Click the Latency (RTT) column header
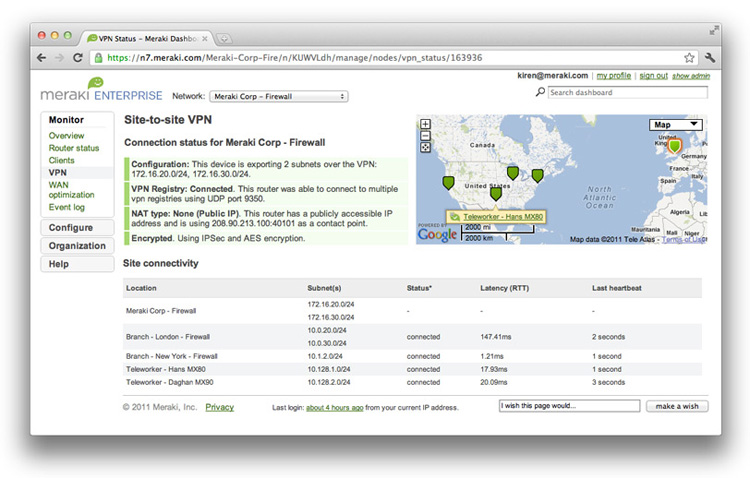Image resolution: width=750 pixels, height=478 pixels. point(505,288)
